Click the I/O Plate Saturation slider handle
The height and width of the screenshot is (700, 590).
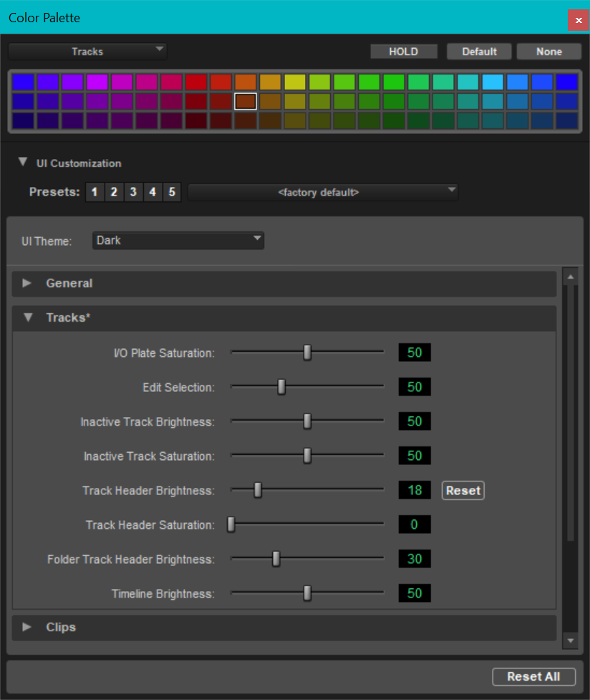pyautogui.click(x=307, y=353)
